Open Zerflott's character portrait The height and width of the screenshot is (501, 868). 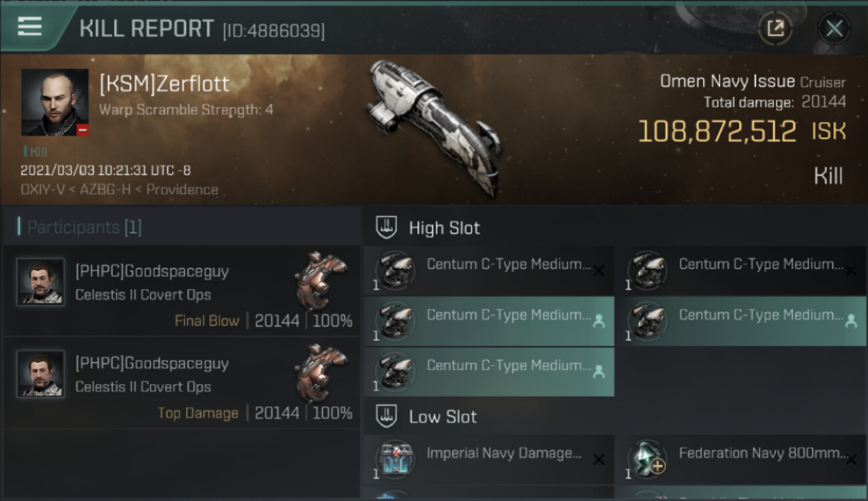point(55,102)
